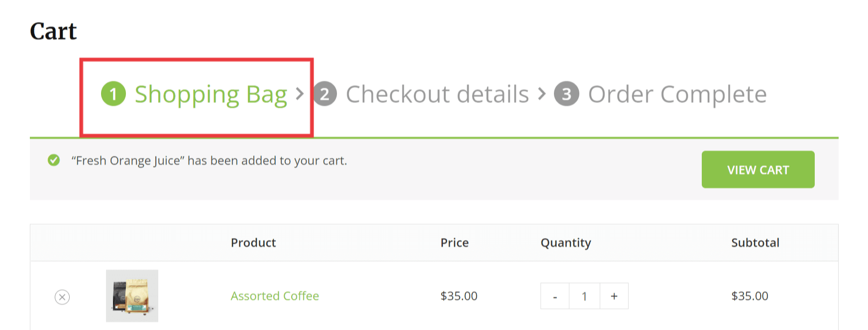Open the Assorted Coffee product thumbnail
Screen dimensions: 868x330
point(132,296)
